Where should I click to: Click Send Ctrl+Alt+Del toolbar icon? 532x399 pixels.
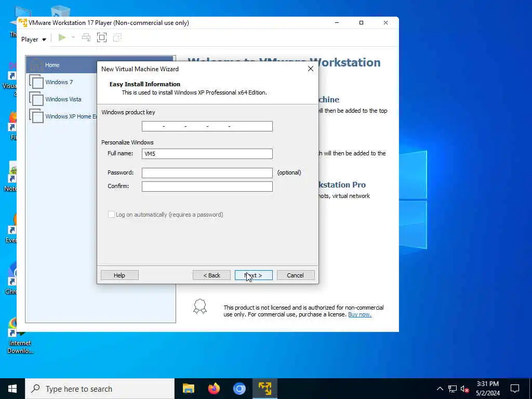click(86, 37)
